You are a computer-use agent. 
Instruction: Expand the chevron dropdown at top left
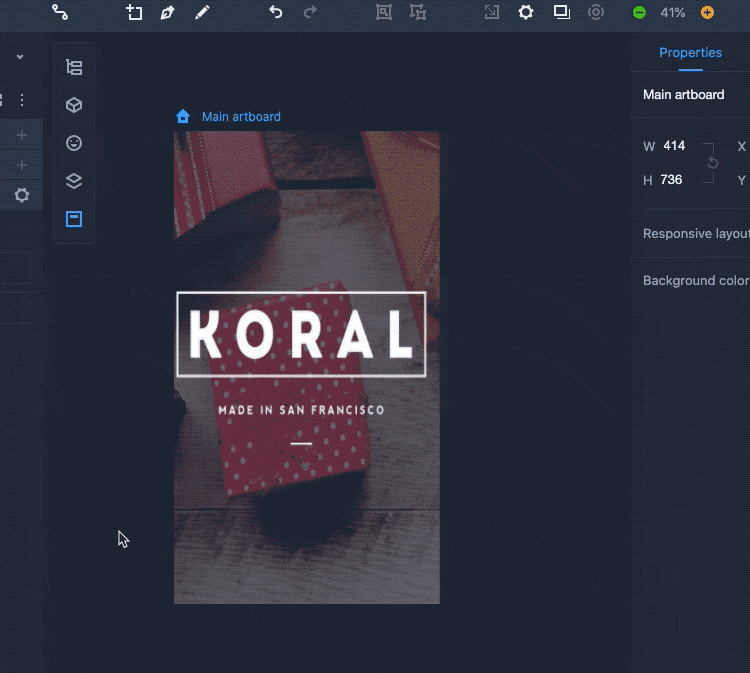tap(20, 57)
